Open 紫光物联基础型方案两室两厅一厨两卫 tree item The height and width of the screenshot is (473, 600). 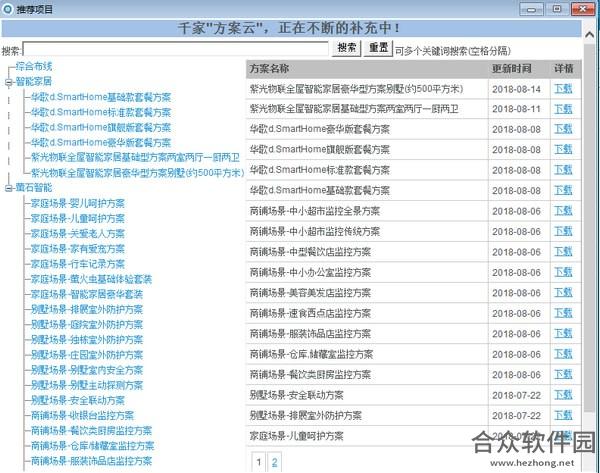click(x=135, y=158)
